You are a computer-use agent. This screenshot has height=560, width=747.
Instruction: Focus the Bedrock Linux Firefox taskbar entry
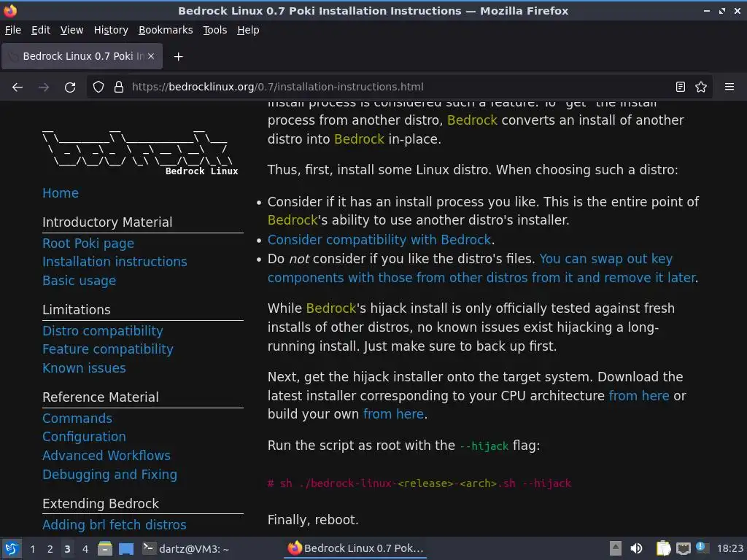pyautogui.click(x=355, y=548)
